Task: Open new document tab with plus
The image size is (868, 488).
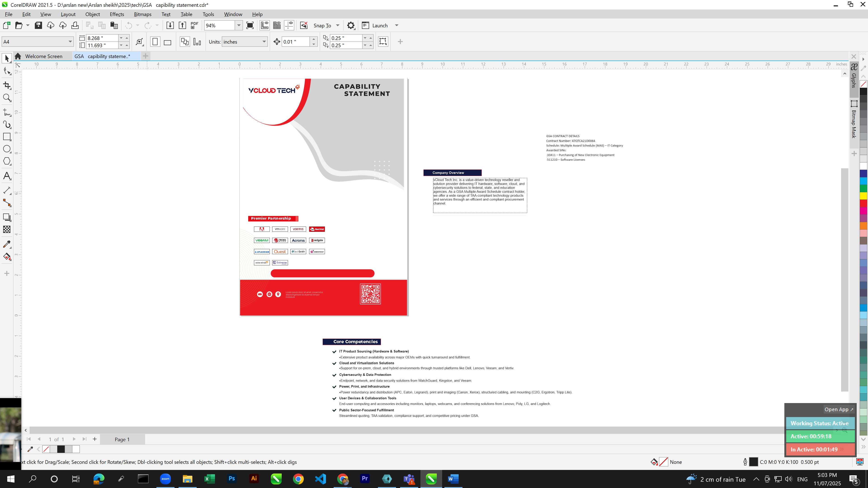Action: pyautogui.click(x=146, y=56)
